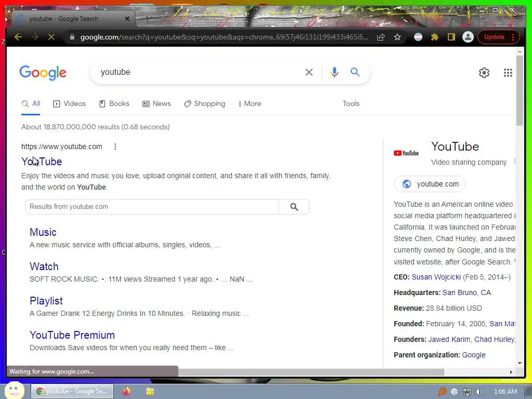Screen dimensions: 532x399
Task: Open the Susan Wojcicki link
Action: coord(436,277)
